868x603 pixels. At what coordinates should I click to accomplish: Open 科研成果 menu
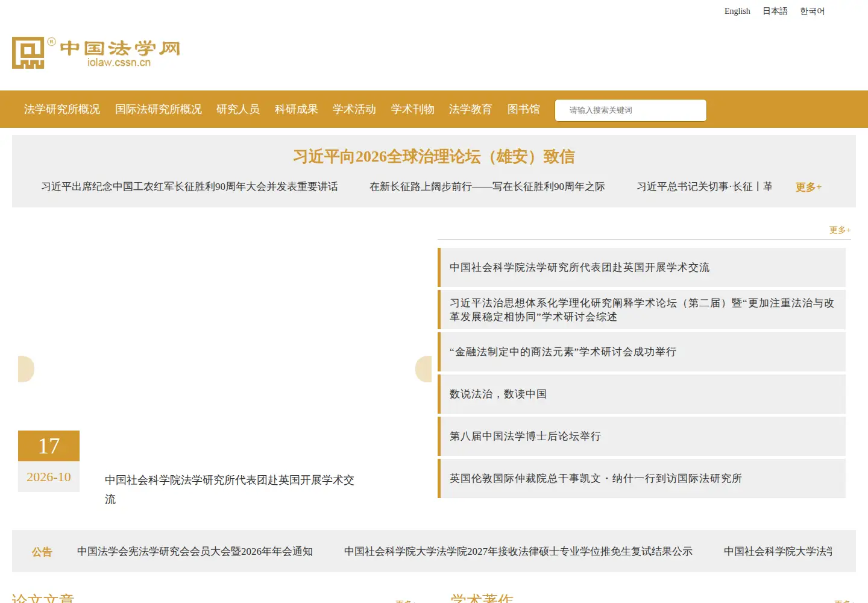coord(297,109)
